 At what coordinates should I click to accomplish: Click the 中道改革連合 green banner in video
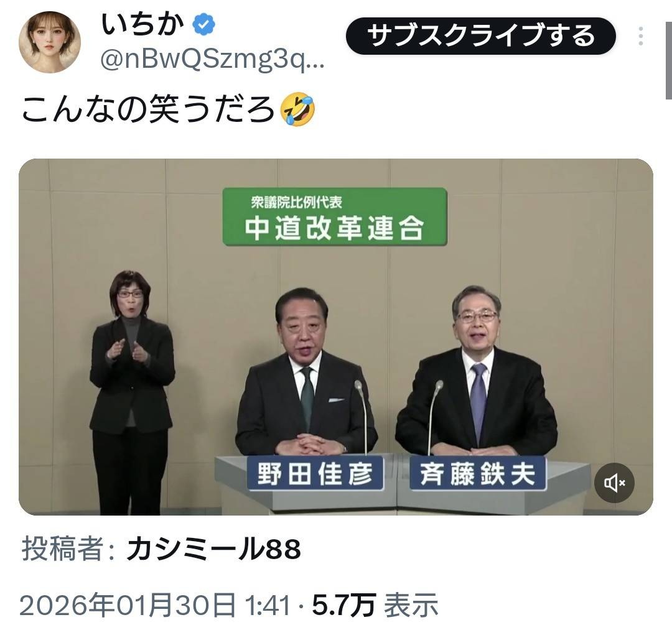(x=335, y=216)
